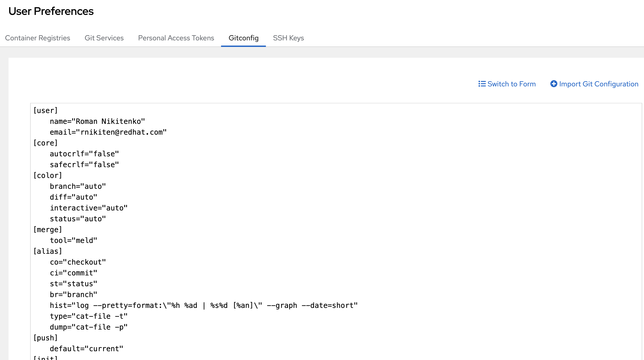Click the email="rnikiten@redhat.com" line in the editor
Image resolution: width=644 pixels, height=360 pixels.
pos(108,132)
